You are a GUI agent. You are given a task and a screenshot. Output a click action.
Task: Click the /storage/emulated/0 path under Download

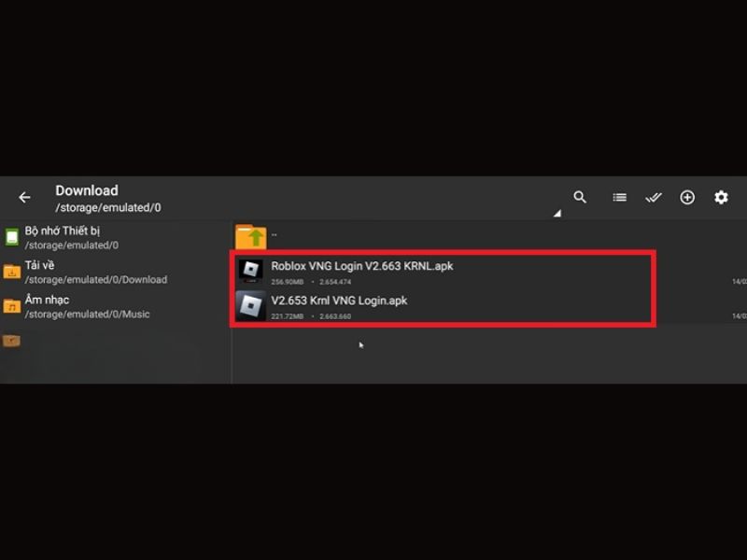pyautogui.click(x=108, y=207)
